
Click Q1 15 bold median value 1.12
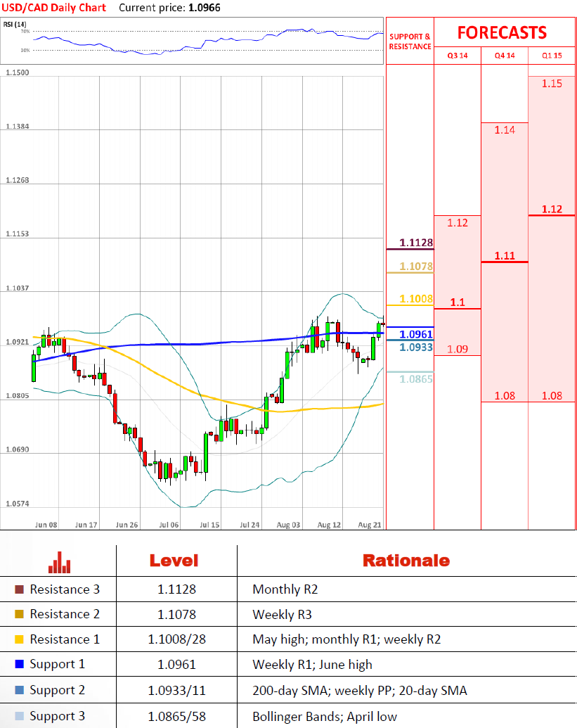[552, 210]
